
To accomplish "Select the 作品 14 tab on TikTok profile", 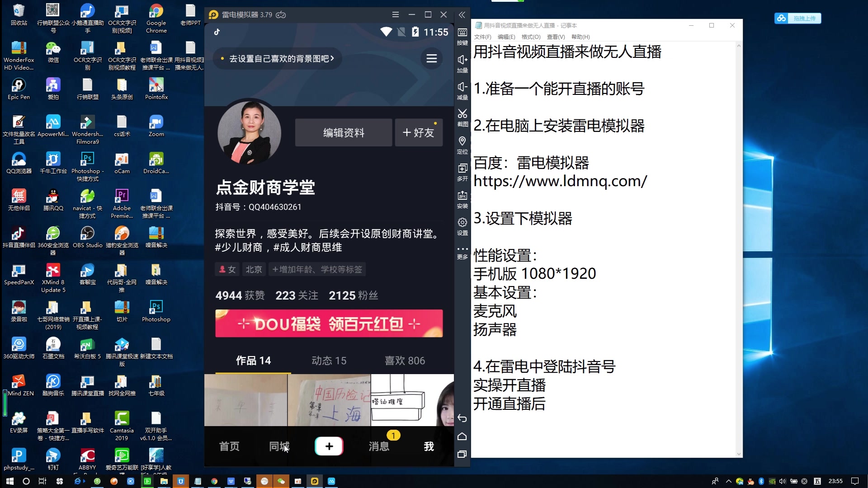I will coord(253,360).
